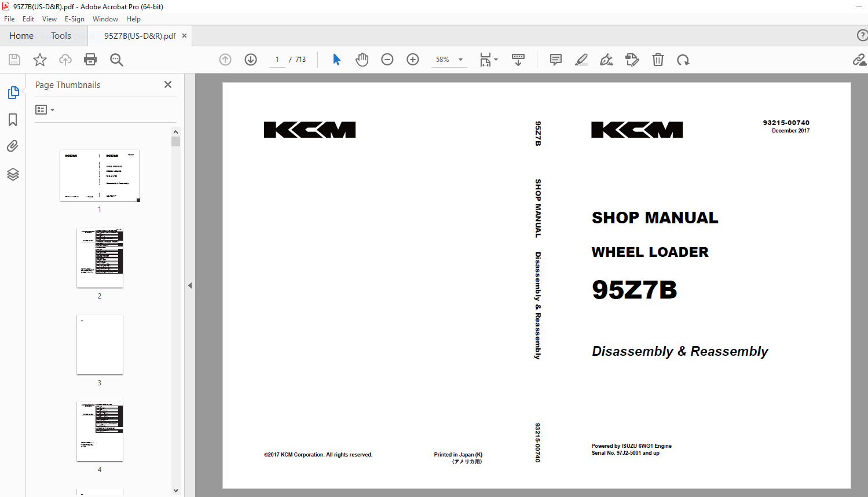
Task: Click the Powered by ISUZU engine text
Action: click(x=632, y=446)
